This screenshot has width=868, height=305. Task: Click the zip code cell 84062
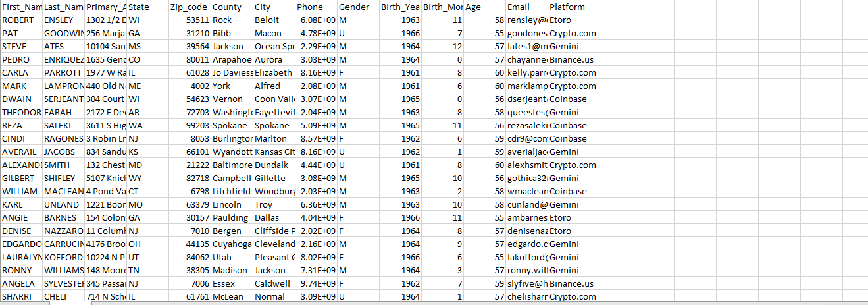(190, 257)
